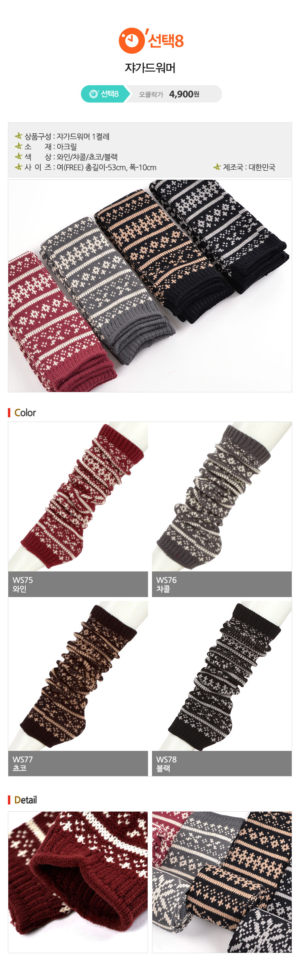Click the star bullet beside 소재
This screenshot has width=300, height=980.
click(19, 146)
